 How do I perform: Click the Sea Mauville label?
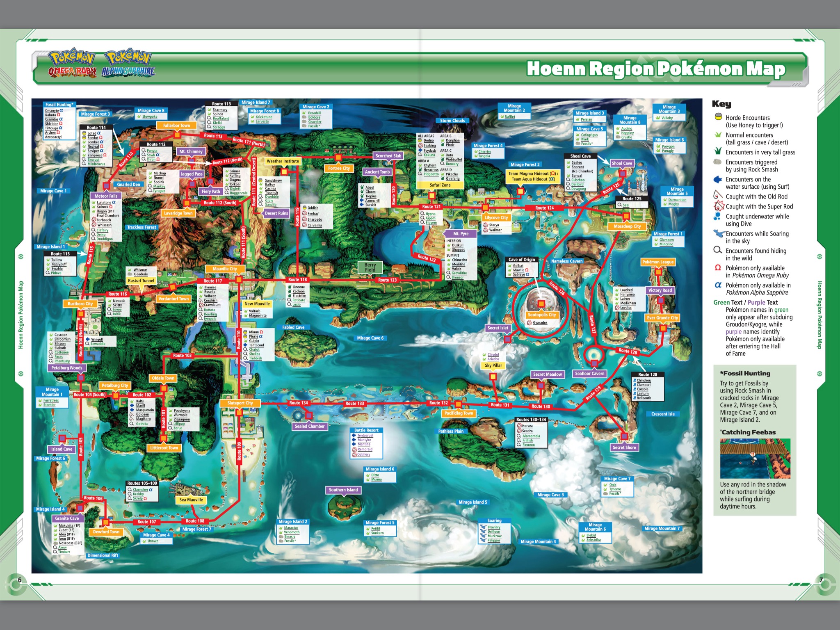pyautogui.click(x=191, y=500)
